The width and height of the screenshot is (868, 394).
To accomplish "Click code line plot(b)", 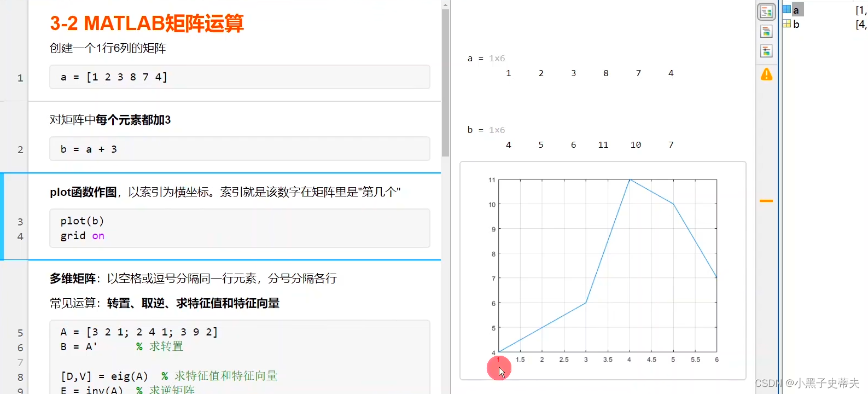I will point(82,221).
